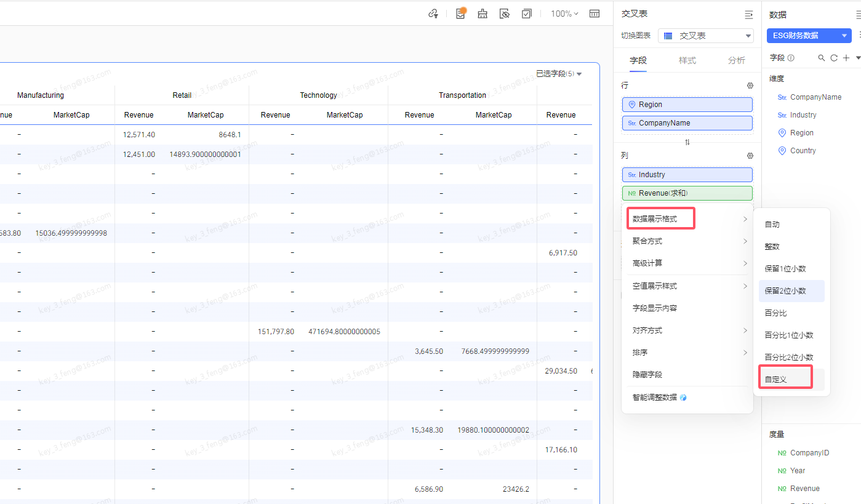This screenshot has width=861, height=504.
Task: Click the plus icon to add a field
Action: pyautogui.click(x=846, y=58)
